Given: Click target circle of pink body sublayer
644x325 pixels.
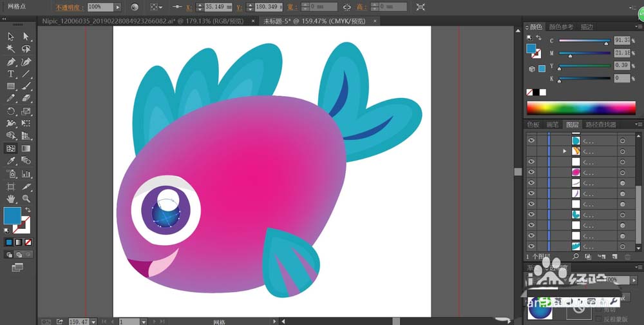Looking at the screenshot, I should (623, 172).
